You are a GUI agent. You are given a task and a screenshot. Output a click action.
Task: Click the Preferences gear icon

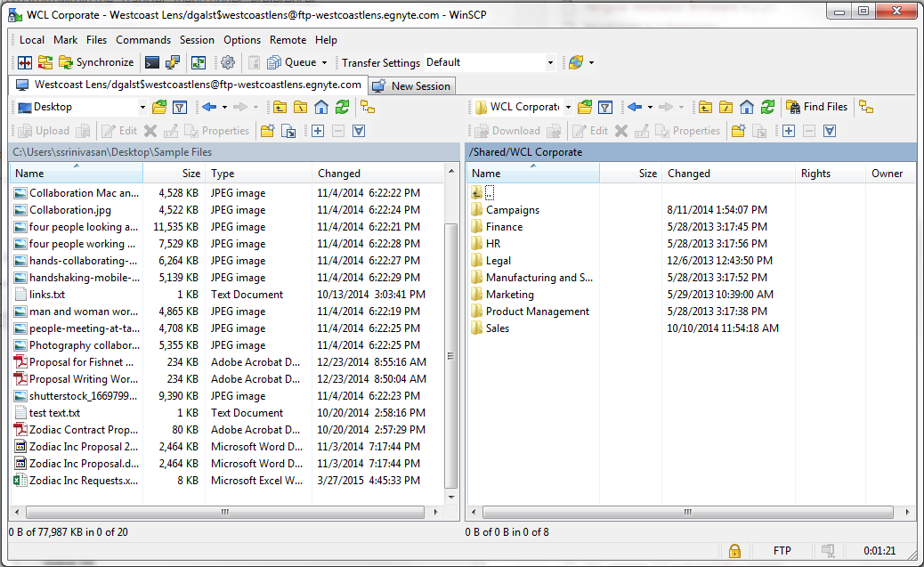228,62
